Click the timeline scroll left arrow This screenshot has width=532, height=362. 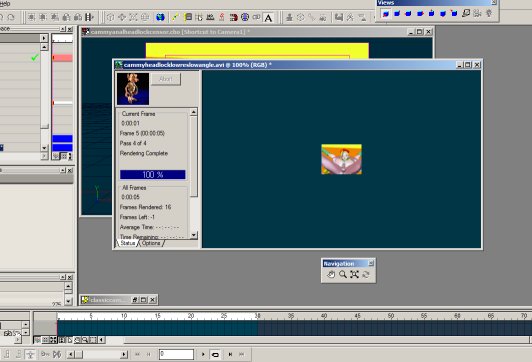coord(101,340)
